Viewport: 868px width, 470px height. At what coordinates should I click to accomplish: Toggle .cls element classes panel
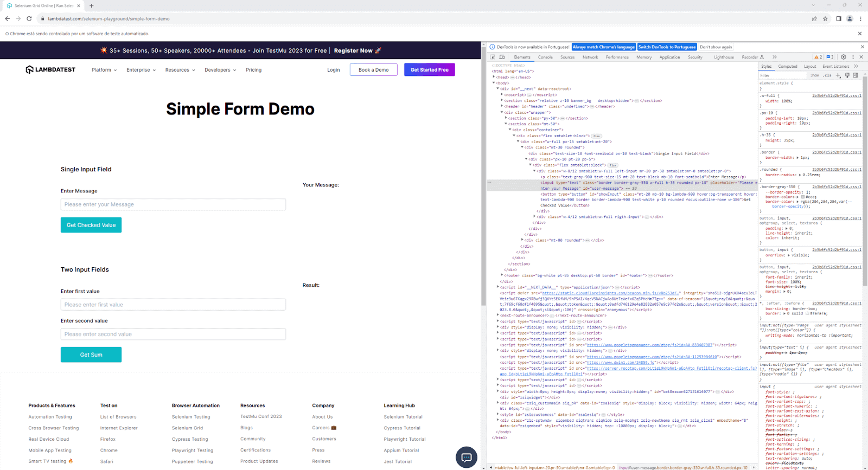[x=827, y=75]
